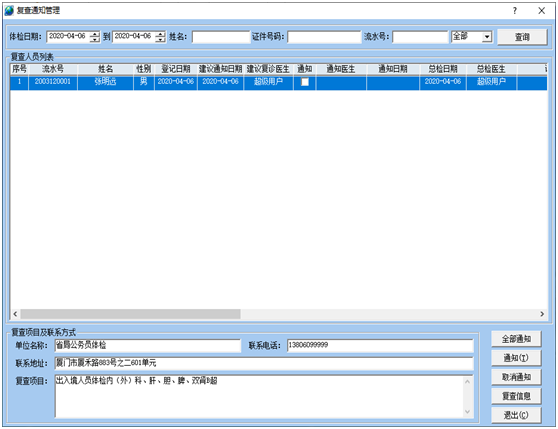Decrease the end exam date with down spinner
The image size is (558, 429).
click(160, 39)
